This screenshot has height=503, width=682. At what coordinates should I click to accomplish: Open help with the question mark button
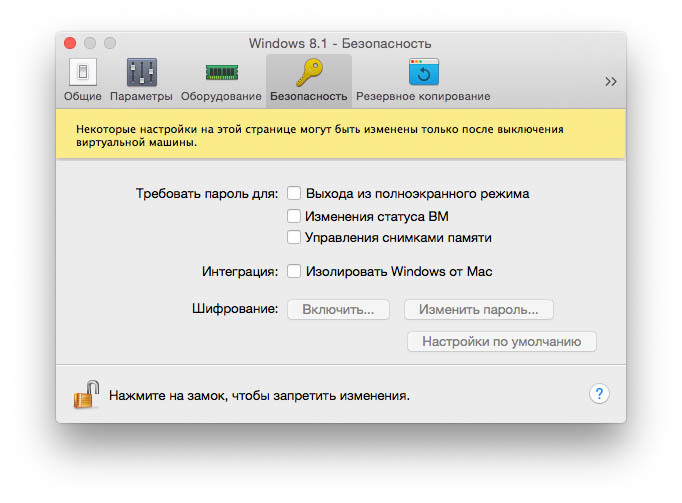click(x=599, y=394)
